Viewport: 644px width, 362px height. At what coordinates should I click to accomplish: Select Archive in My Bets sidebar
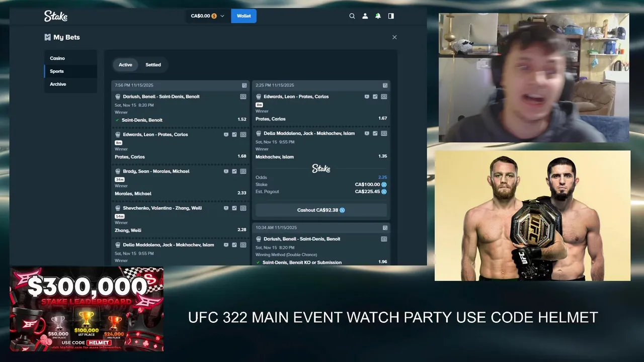[70, 84]
